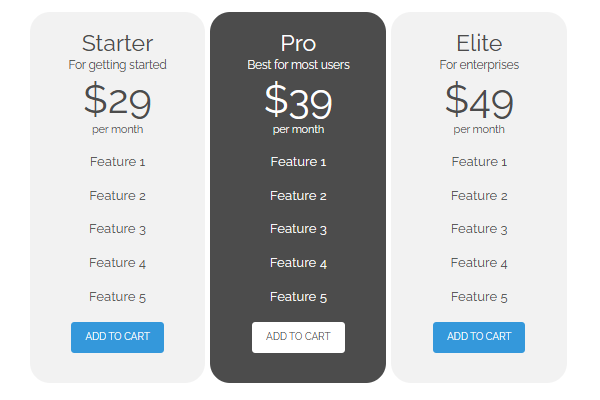The height and width of the screenshot is (400, 600).
Task: Click Feature 5 in Starter card
Action: click(117, 297)
